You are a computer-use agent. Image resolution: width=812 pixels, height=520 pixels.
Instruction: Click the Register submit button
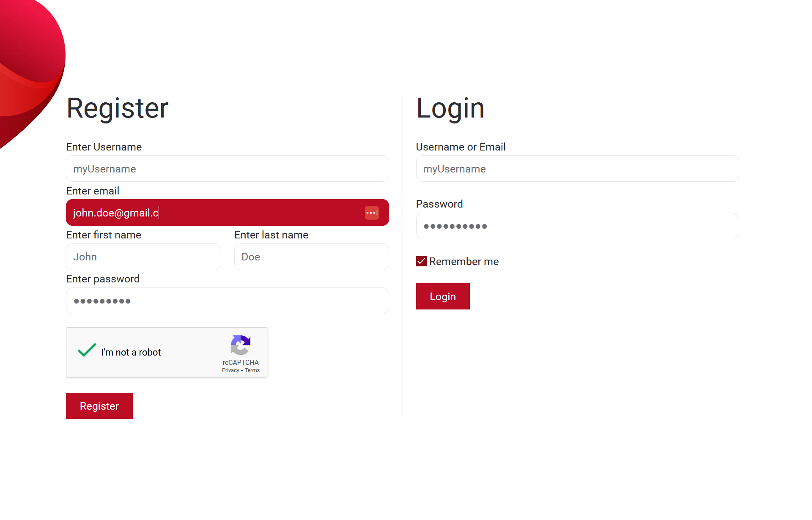[x=99, y=406]
